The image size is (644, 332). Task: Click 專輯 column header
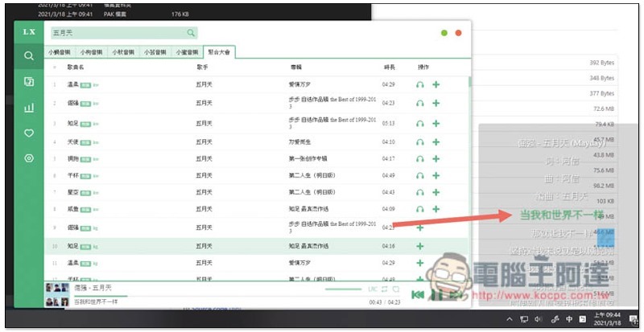[x=295, y=67]
